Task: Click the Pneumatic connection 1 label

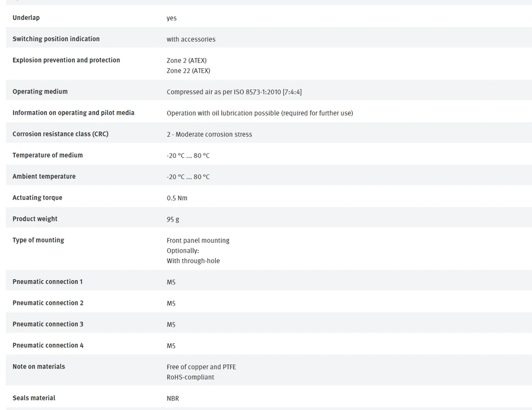Action: [x=48, y=282]
